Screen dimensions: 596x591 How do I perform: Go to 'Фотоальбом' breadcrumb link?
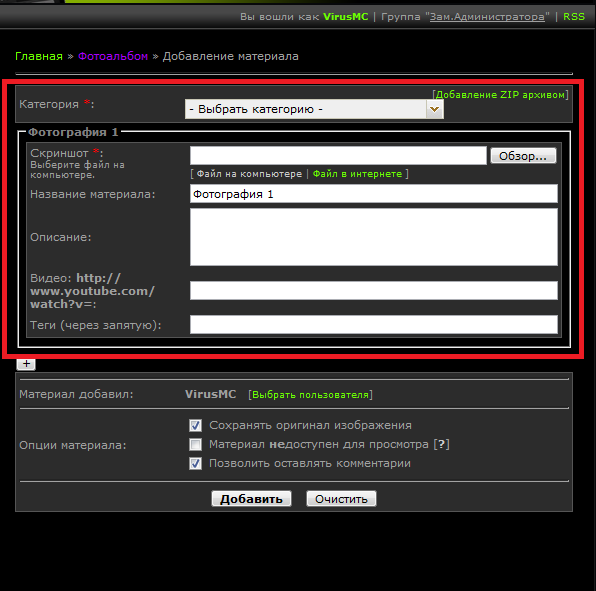[113, 56]
